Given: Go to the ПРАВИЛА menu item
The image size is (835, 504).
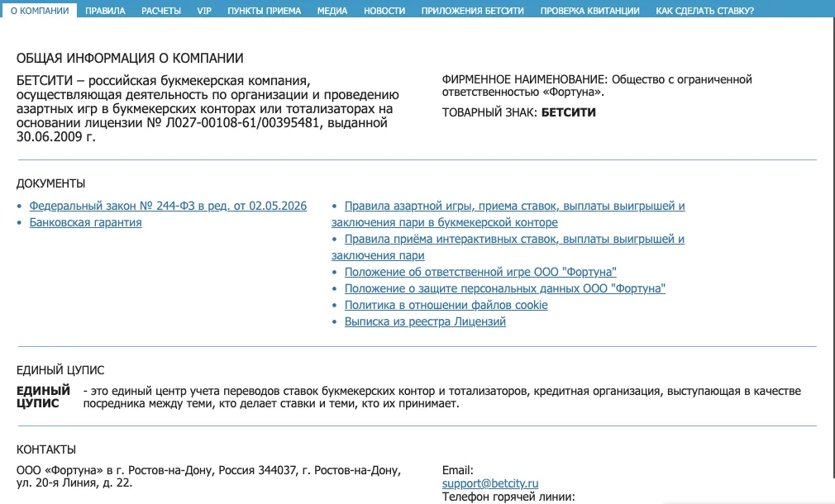Looking at the screenshot, I should point(105,10).
